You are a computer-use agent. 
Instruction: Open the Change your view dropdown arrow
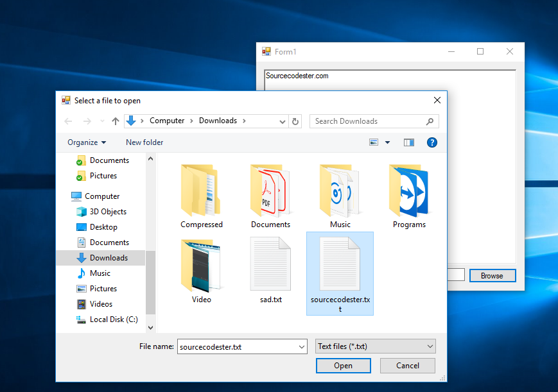click(387, 142)
